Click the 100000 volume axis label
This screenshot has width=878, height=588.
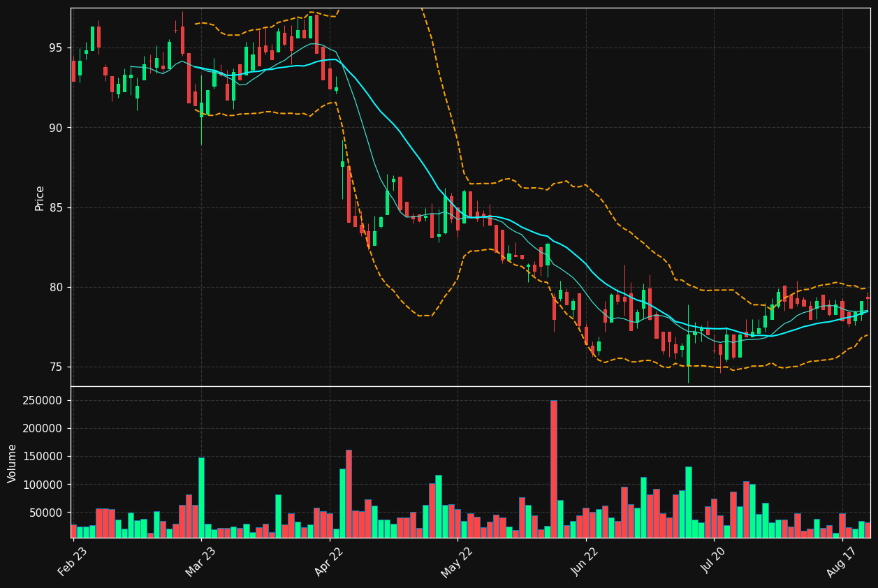click(43, 485)
